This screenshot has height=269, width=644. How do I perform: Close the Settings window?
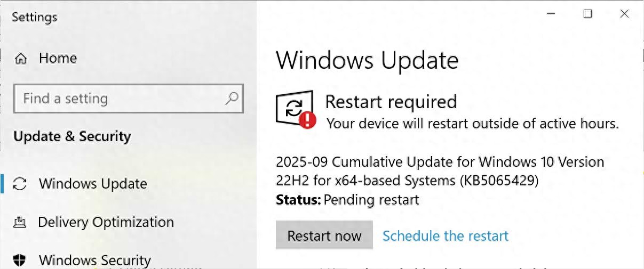[x=624, y=14]
